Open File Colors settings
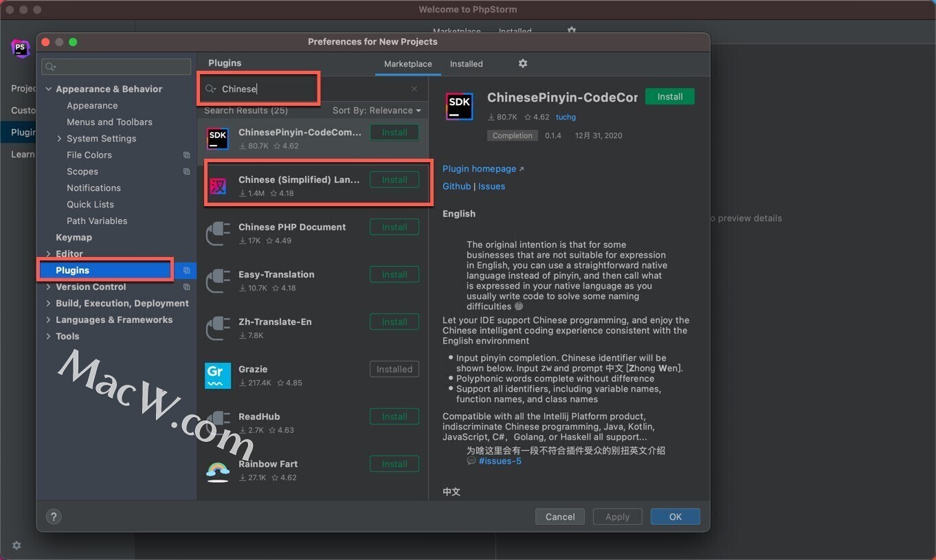 (89, 155)
